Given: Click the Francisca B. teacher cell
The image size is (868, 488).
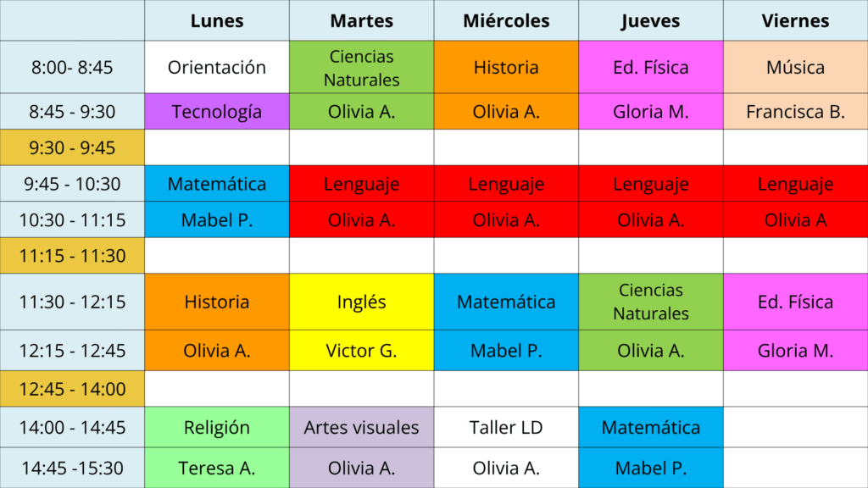Looking at the screenshot, I should click(x=795, y=111).
